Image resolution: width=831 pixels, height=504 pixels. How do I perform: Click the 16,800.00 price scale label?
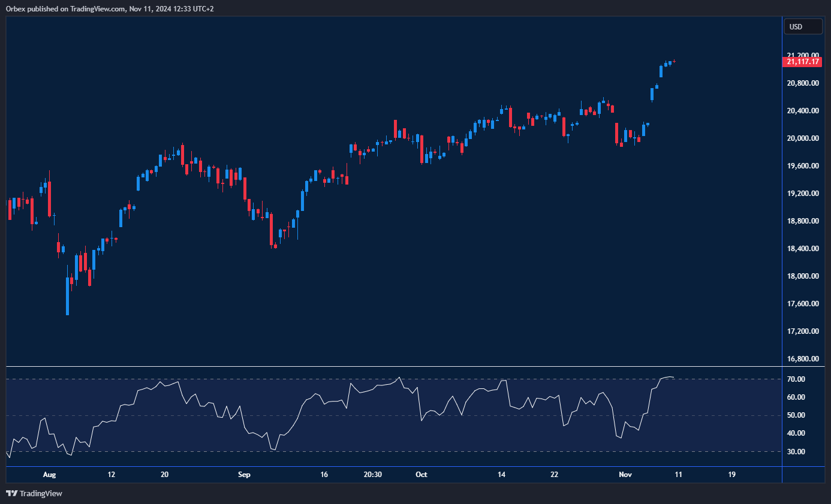803,359
